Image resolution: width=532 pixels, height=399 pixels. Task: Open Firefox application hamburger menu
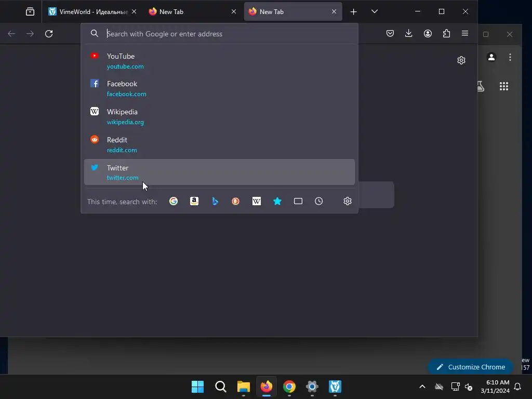pos(465,33)
